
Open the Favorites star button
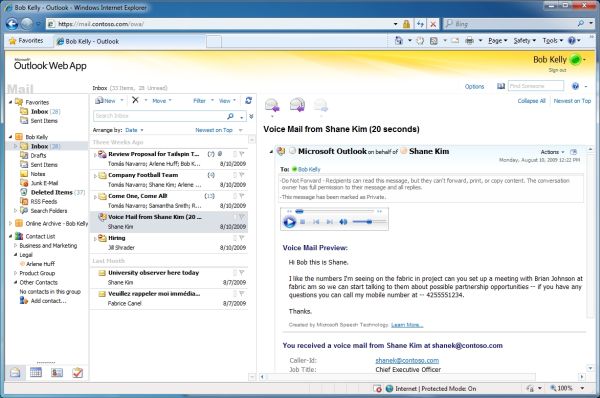(x=26, y=41)
